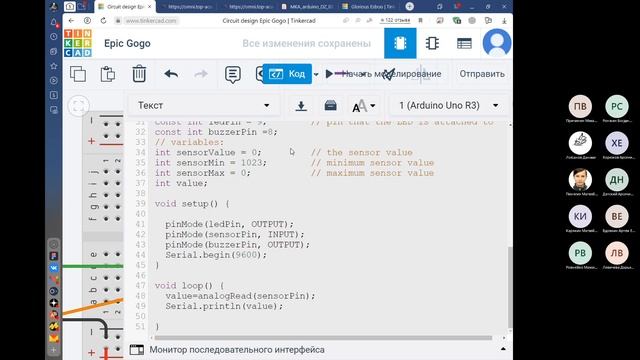Click the www.tinkercad.com address field
The image size is (640, 360).
(x=151, y=20)
